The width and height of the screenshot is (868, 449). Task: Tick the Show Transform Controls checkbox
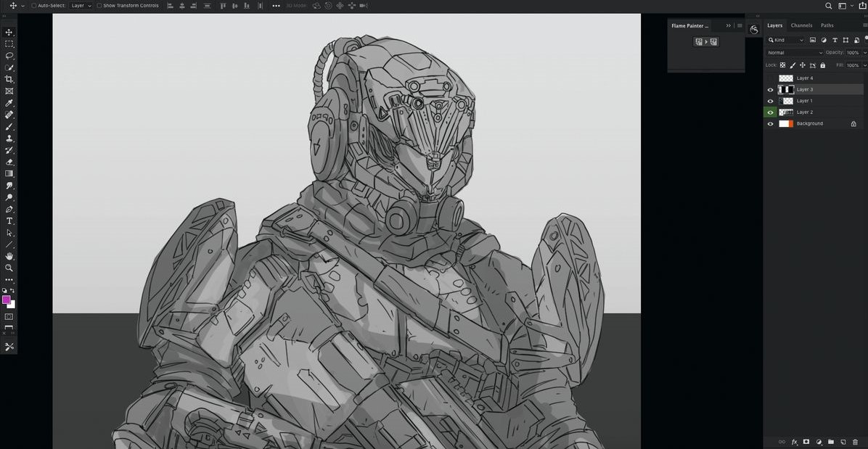tap(100, 6)
